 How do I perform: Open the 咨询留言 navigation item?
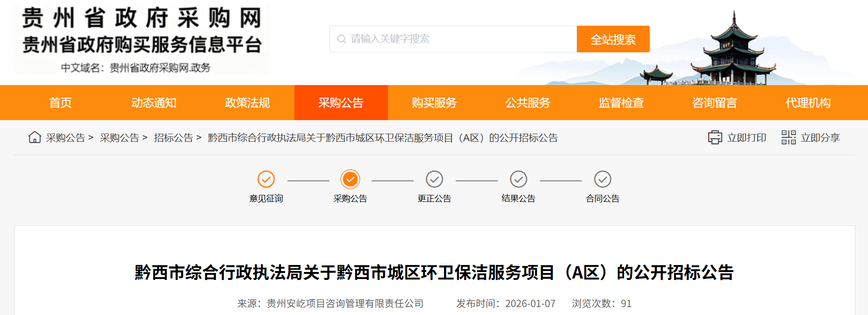pos(714,103)
